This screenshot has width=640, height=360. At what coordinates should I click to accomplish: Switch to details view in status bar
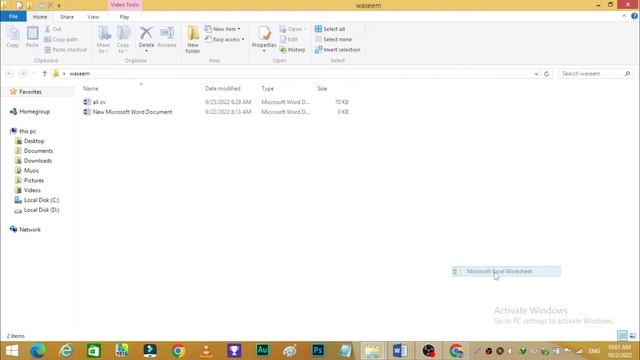[622, 336]
